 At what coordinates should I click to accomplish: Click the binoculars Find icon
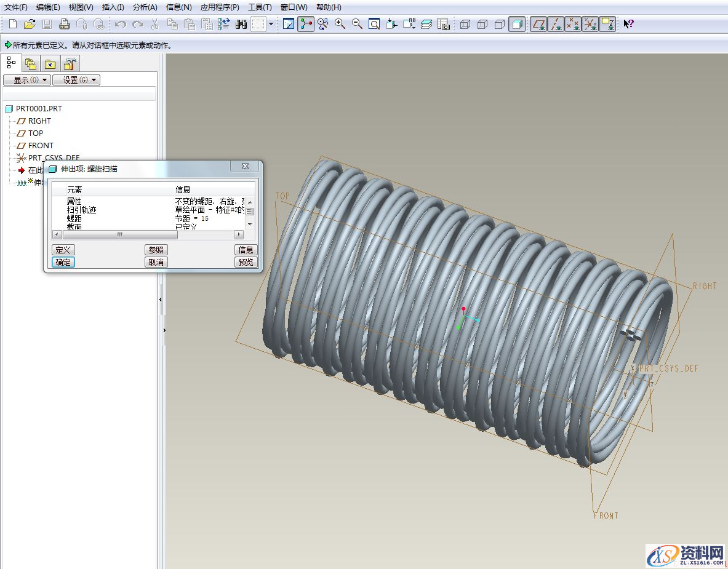tap(241, 24)
